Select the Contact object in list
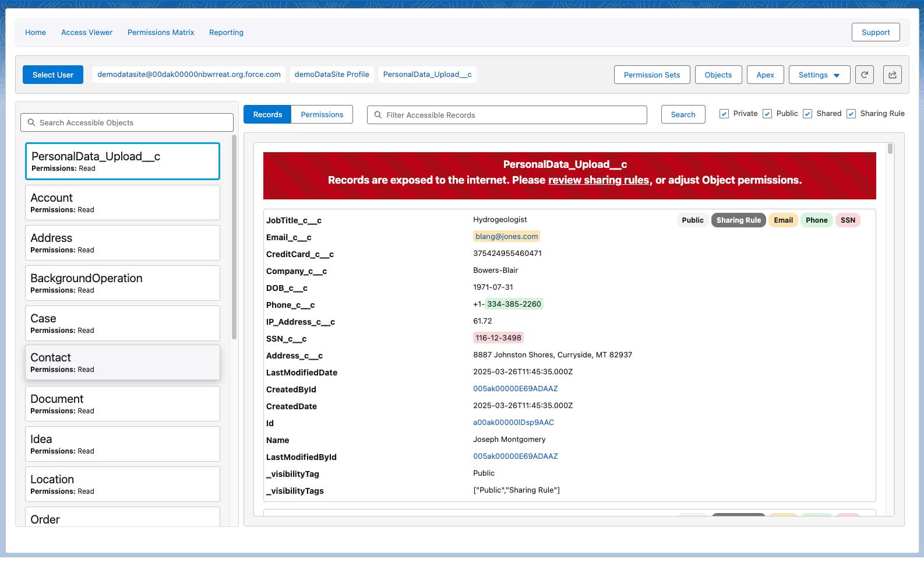The width and height of the screenshot is (924, 576). tap(122, 363)
